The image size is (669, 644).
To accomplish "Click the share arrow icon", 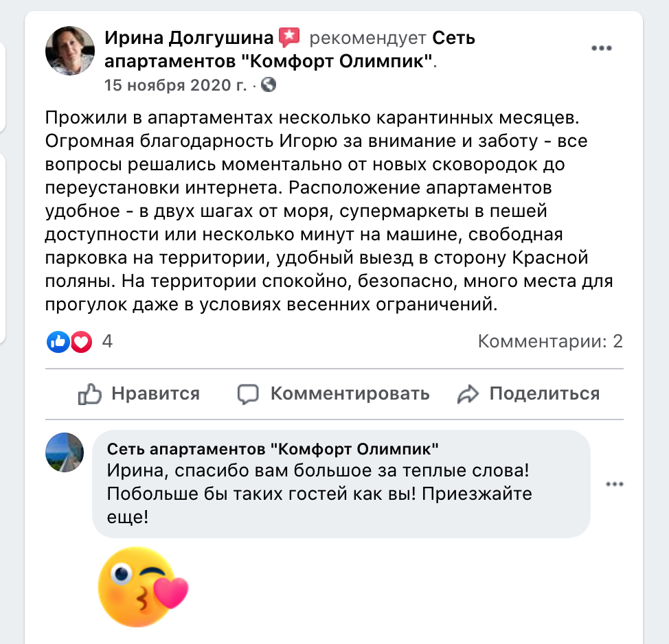I will 468,394.
